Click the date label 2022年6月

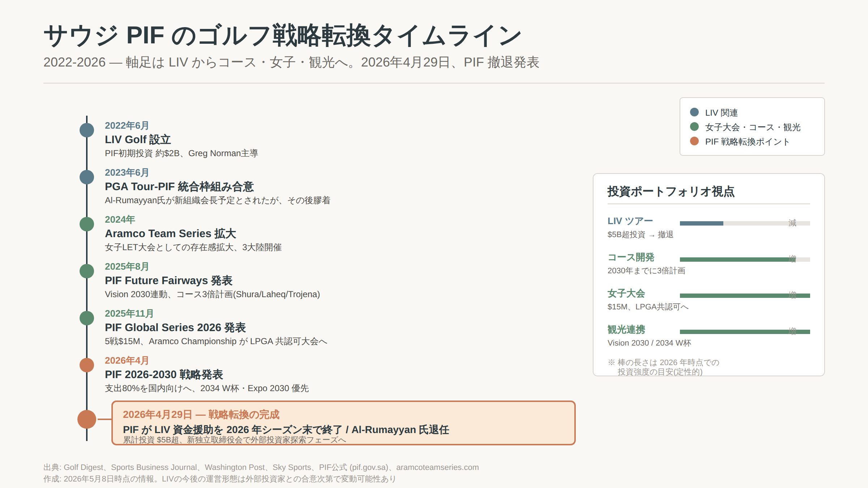[x=127, y=125]
